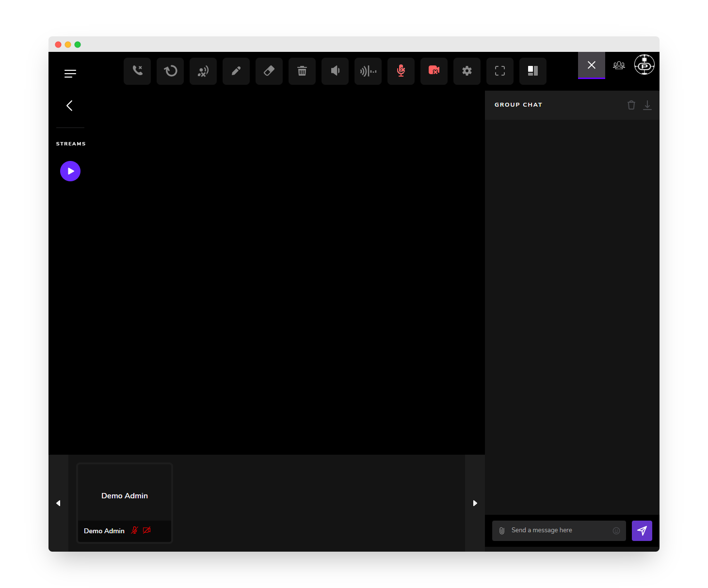The image size is (708, 588).
Task: Close the group chat panel
Action: pyautogui.click(x=592, y=65)
